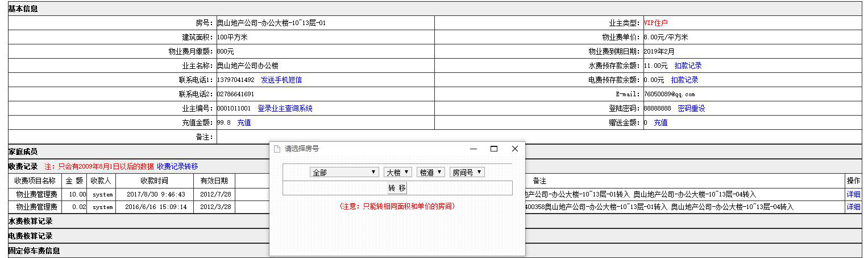Viewport: 868px width, 258px height.
Task: Open 扣款记录 for 水费预存款余额
Action: click(688, 65)
